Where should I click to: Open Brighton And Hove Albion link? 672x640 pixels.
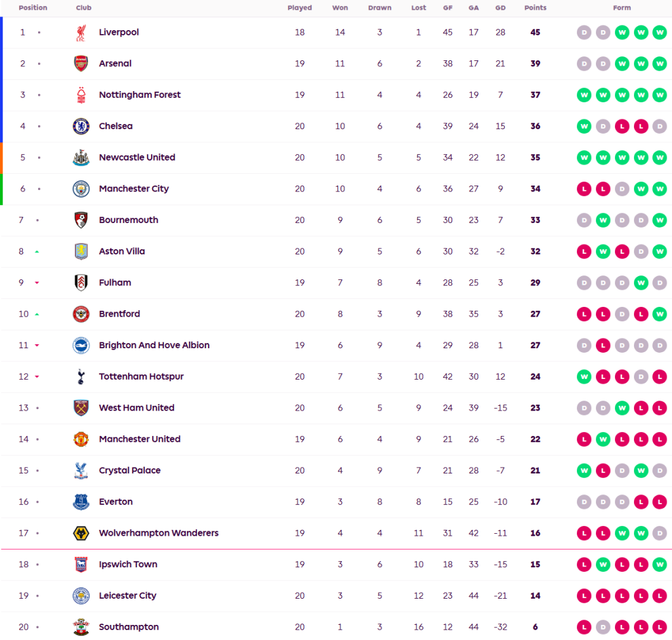click(x=154, y=345)
